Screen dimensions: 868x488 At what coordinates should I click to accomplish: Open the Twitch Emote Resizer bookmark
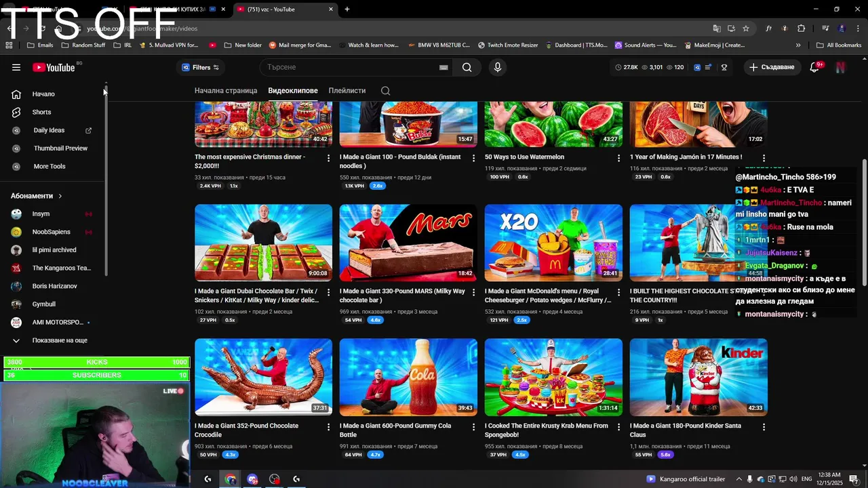[507, 45]
